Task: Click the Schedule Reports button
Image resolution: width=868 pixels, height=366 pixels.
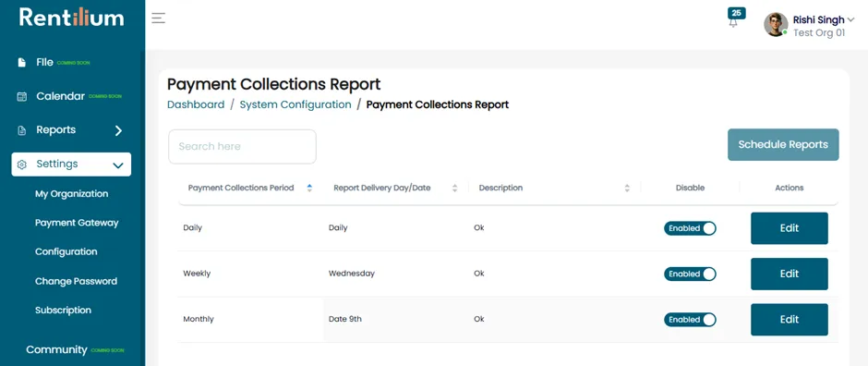Action: (x=783, y=144)
